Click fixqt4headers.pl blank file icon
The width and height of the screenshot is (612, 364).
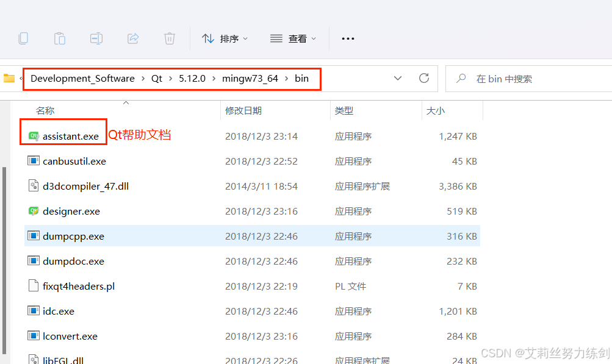(x=34, y=285)
